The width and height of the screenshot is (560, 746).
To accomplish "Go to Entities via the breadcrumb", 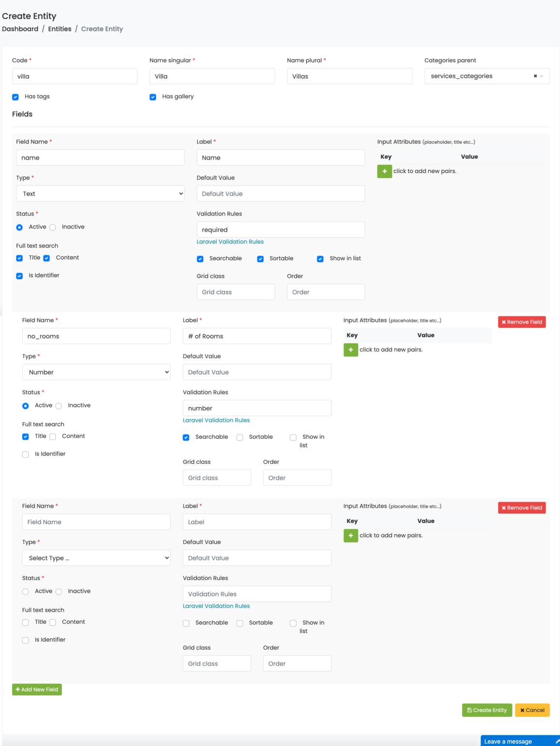I will click(x=60, y=29).
